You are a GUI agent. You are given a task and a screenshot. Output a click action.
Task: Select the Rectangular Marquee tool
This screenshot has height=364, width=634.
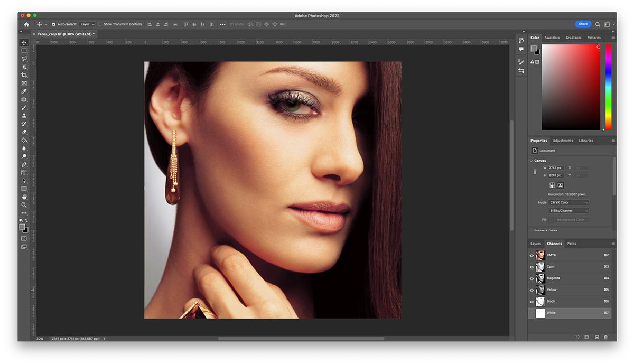pos(24,51)
